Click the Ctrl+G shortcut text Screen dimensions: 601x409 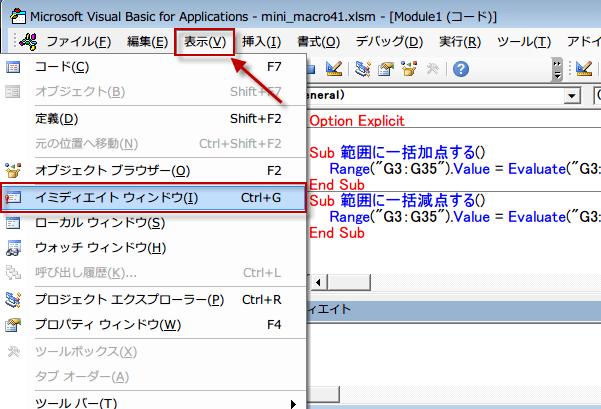click(261, 198)
